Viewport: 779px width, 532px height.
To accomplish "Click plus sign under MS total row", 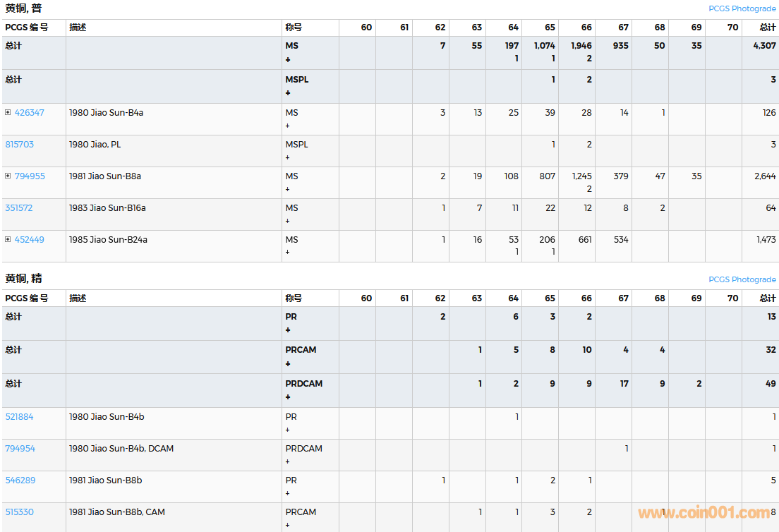I will 288,60.
